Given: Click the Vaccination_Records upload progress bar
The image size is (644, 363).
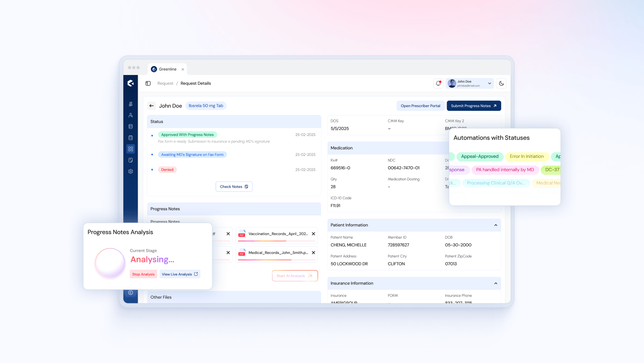Looking at the screenshot, I should (277, 241).
